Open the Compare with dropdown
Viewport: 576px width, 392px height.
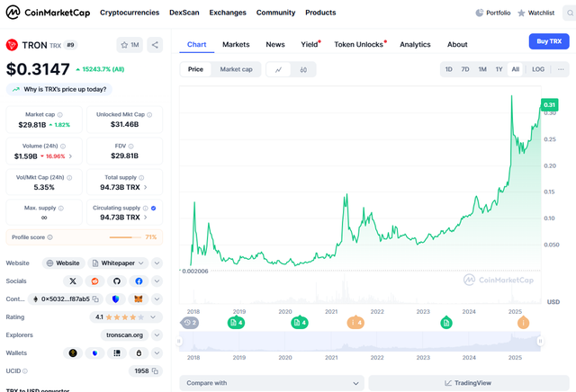(x=272, y=383)
